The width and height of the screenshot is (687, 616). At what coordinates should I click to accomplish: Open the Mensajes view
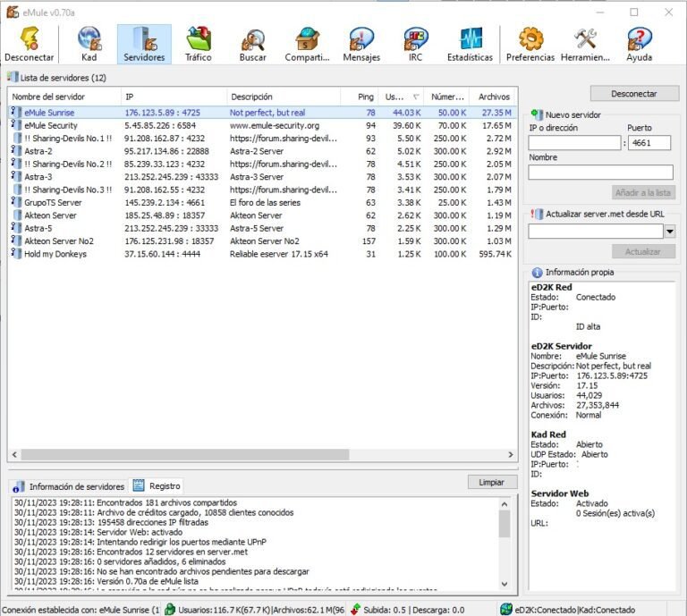[361, 44]
